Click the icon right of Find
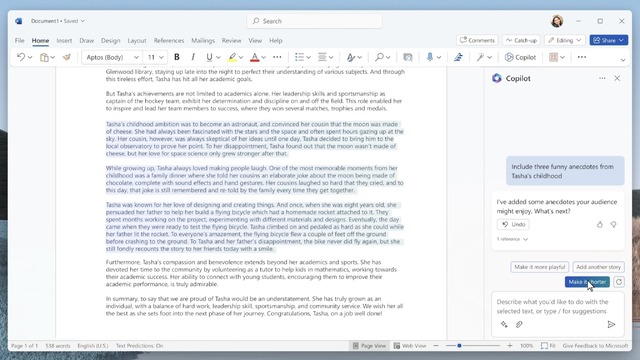 [407, 57]
